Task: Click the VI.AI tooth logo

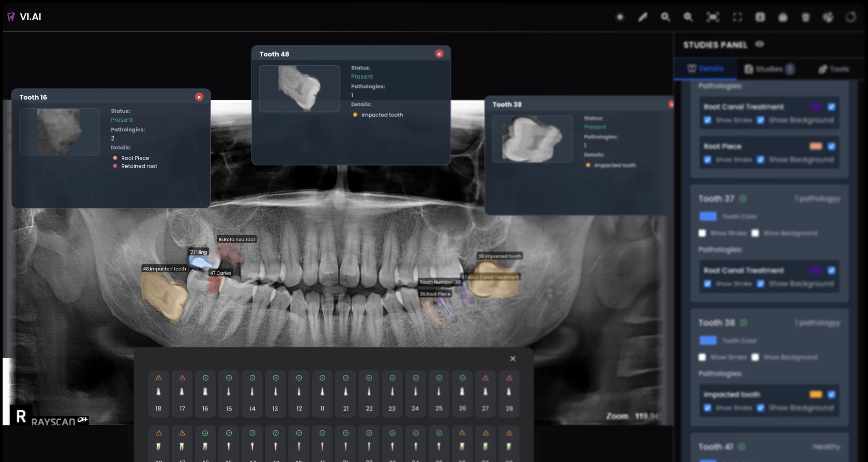Action: coord(11,16)
